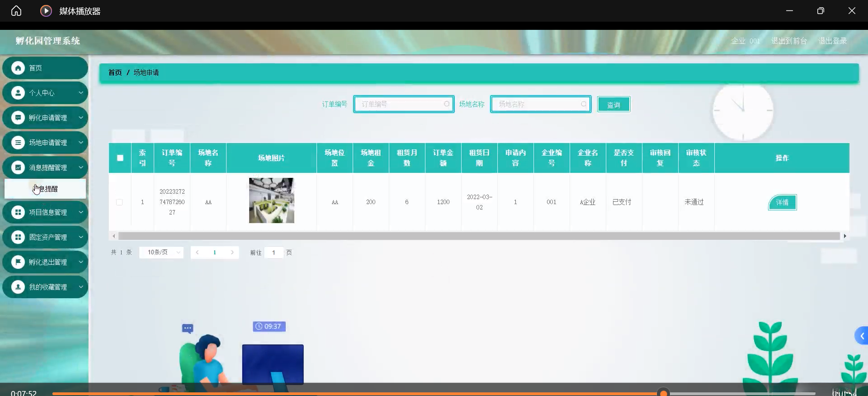Click the 消息提醒管理 sidebar icon

coord(18,167)
